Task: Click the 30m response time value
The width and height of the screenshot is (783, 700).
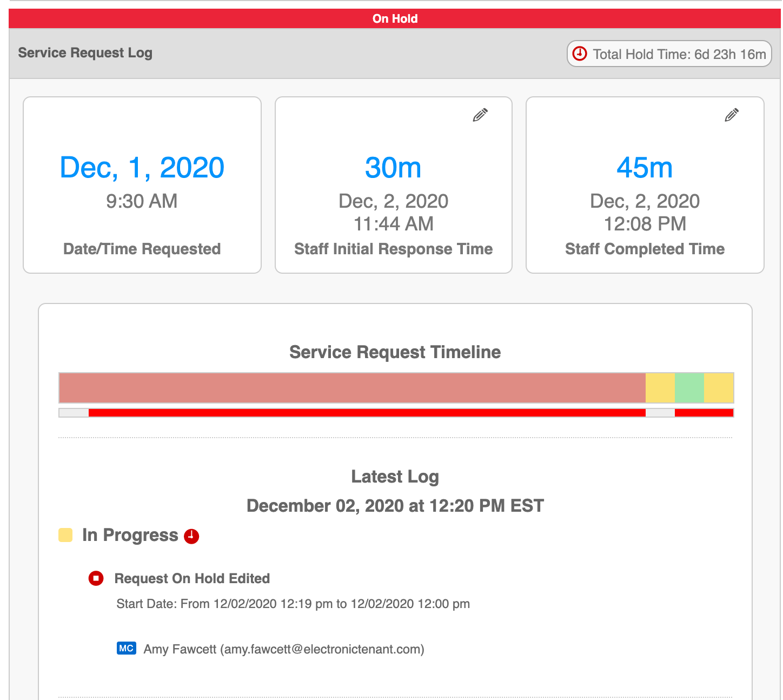Action: point(393,168)
